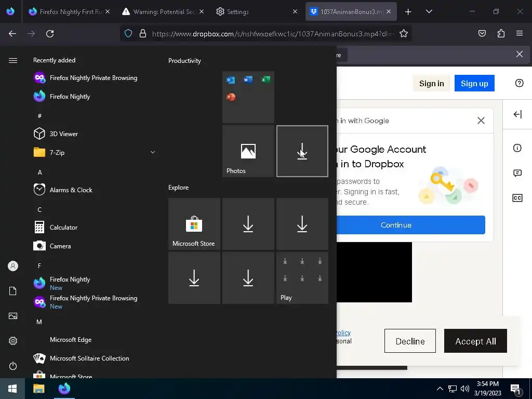
Task: Expand the Start menu hamburger button
Action: 13,60
